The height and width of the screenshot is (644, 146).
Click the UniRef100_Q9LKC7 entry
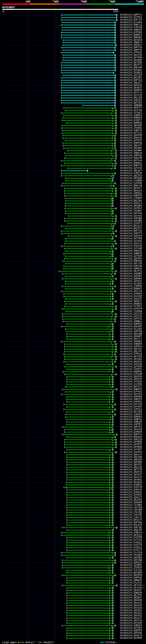click(131, 82)
